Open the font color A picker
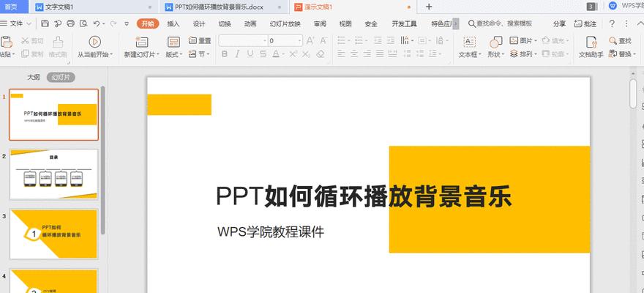The height and width of the screenshot is (293, 644). point(276,53)
